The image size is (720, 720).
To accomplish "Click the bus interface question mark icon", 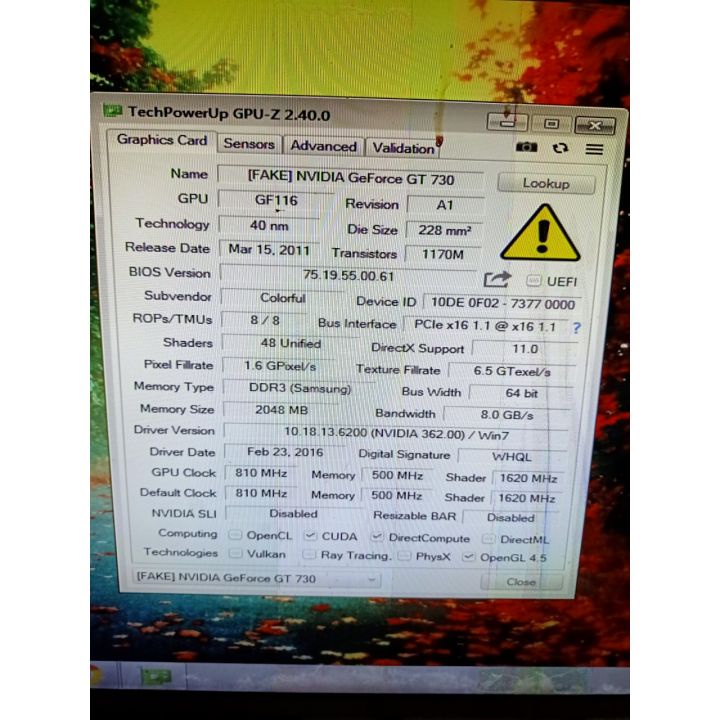I will pos(577,326).
